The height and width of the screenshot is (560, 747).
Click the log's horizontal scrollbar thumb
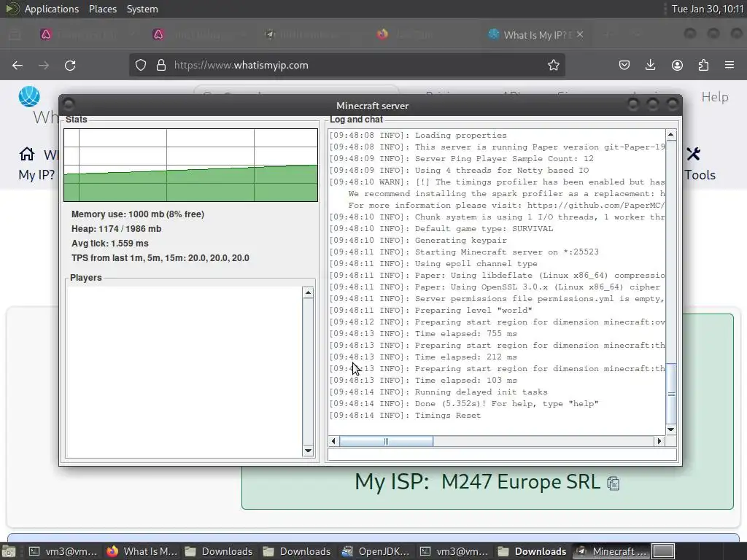[386, 441]
